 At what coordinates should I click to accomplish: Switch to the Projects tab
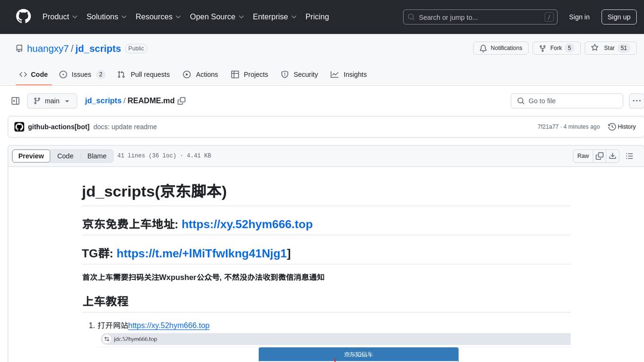click(x=250, y=74)
